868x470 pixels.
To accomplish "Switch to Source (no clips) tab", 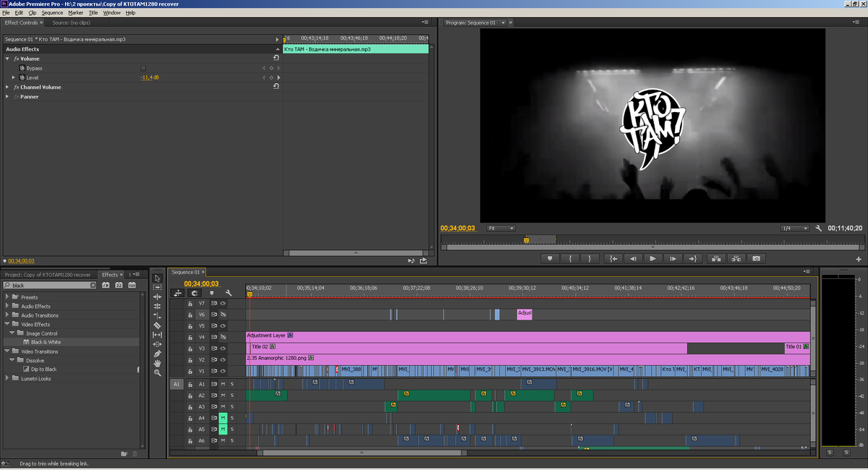I will 71,22.
